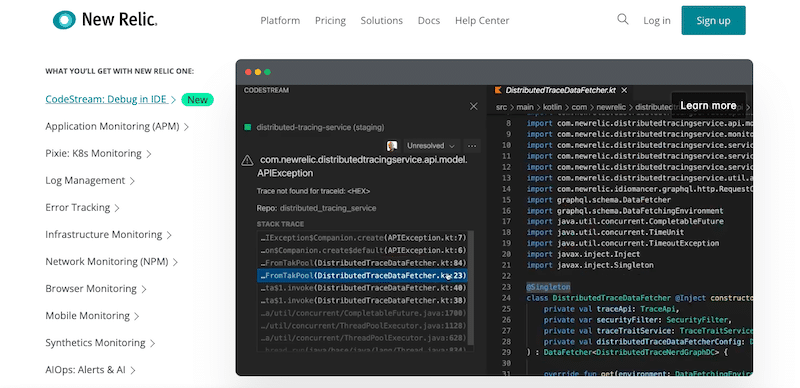Screen dimensions: 800x388
Task: Select stack frame CompletableFuture.java:1700
Action: click(x=363, y=313)
